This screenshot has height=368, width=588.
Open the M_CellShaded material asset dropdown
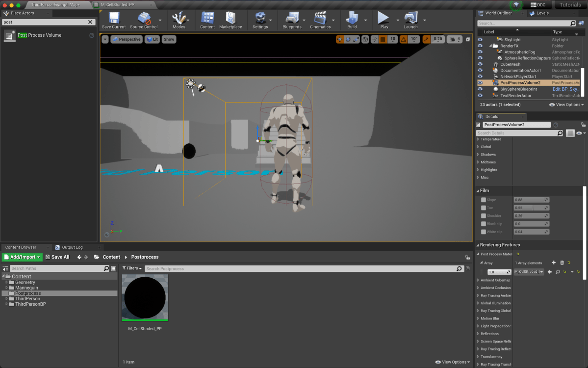click(529, 272)
